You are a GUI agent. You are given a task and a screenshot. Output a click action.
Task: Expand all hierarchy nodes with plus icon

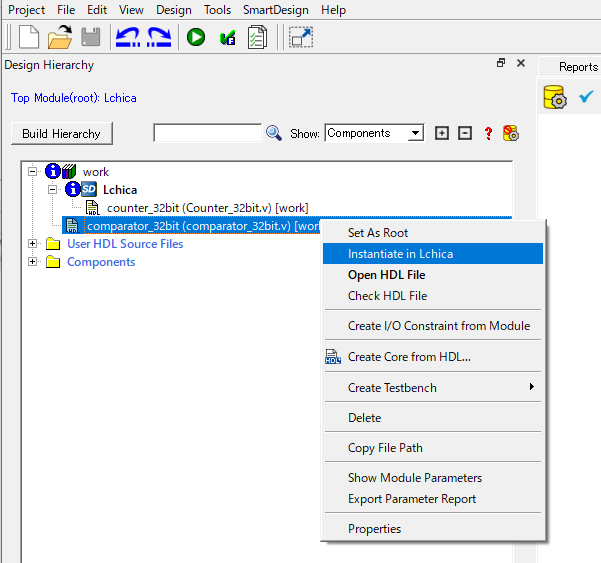click(442, 133)
